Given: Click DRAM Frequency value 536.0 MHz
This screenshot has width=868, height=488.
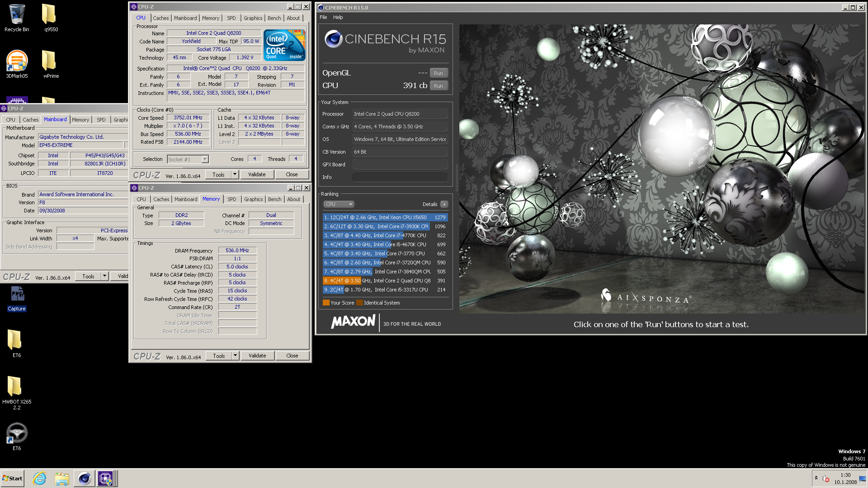Looking at the screenshot, I should point(237,250).
